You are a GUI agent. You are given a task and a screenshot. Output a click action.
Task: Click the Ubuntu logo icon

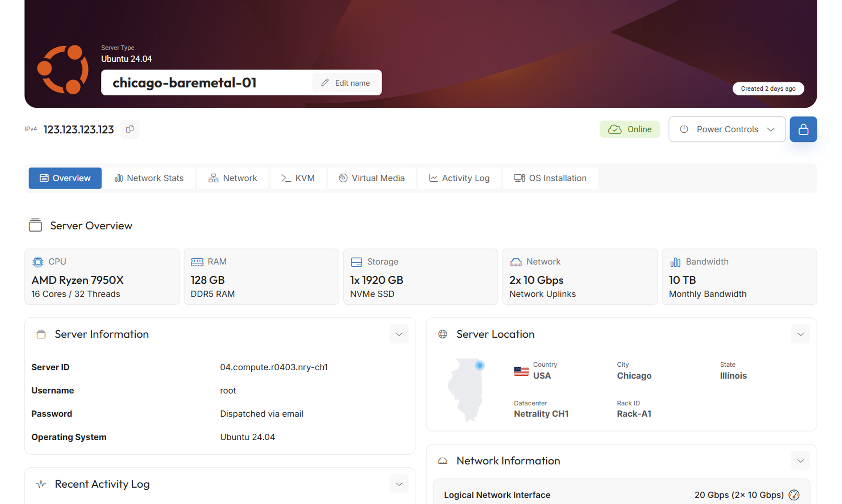tap(63, 69)
